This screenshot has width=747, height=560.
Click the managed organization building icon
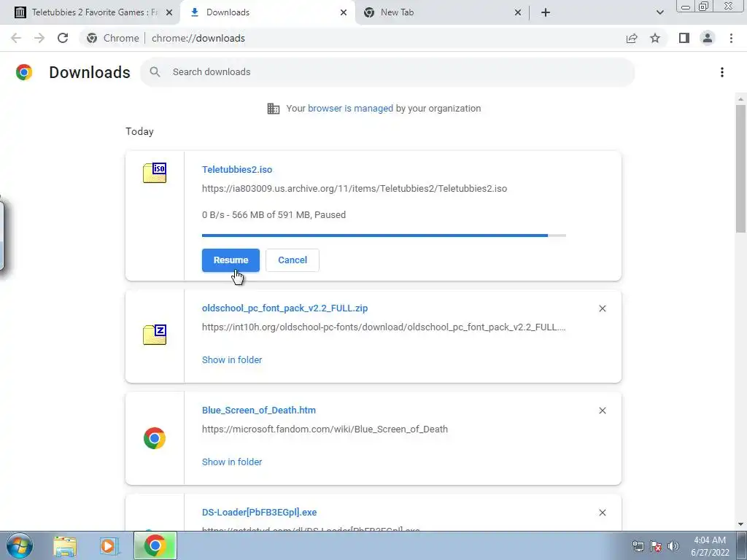(x=274, y=109)
